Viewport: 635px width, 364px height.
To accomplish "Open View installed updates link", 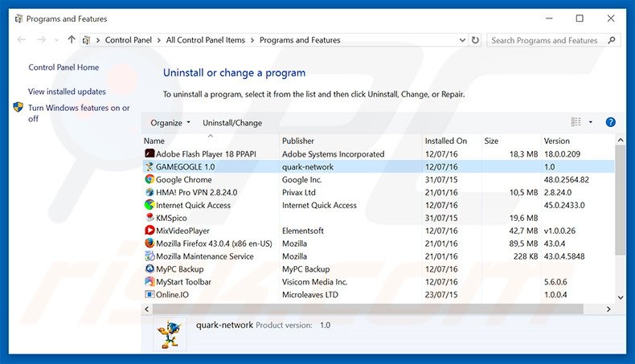I will click(67, 92).
